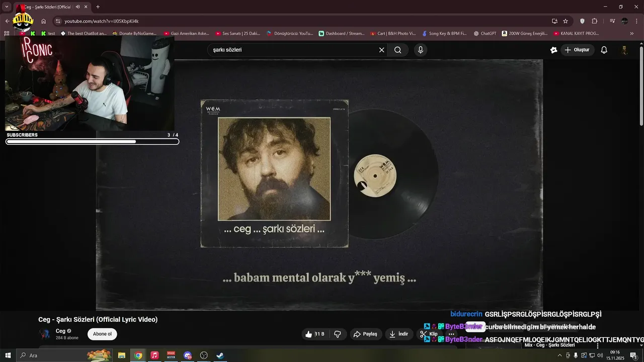Viewport: 644px width, 362px height.
Task: Clear the YouTube search box text
Action: [381, 50]
